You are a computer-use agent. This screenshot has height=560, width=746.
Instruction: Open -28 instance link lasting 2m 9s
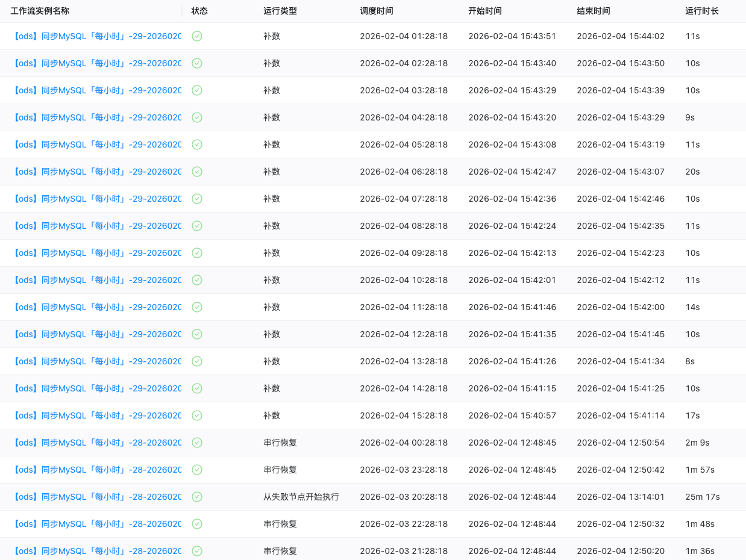point(97,443)
